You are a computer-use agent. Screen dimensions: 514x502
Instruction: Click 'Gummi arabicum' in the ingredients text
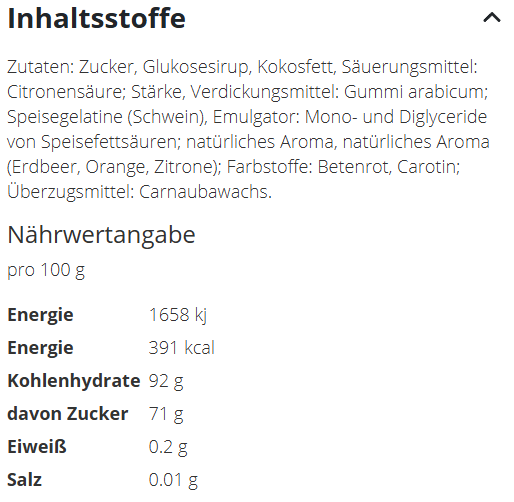point(413,92)
